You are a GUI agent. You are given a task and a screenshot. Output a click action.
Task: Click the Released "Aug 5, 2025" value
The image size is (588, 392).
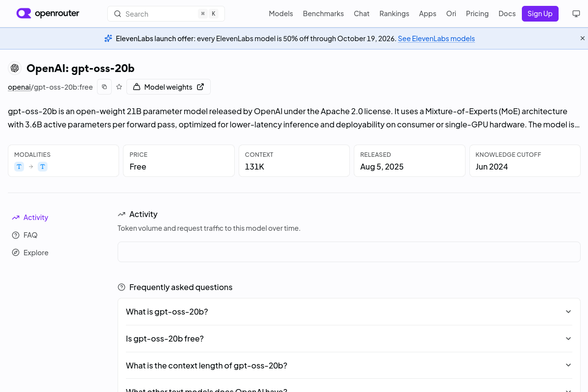pos(382,167)
